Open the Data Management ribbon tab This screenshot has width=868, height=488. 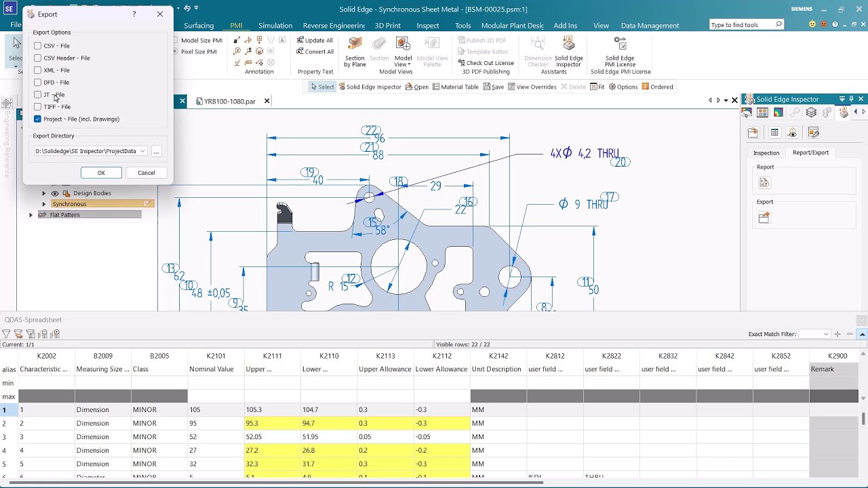pos(650,26)
